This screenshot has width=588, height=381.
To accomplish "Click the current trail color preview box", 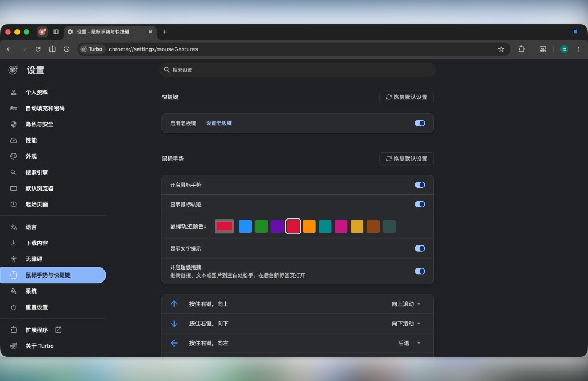I will click(x=225, y=226).
